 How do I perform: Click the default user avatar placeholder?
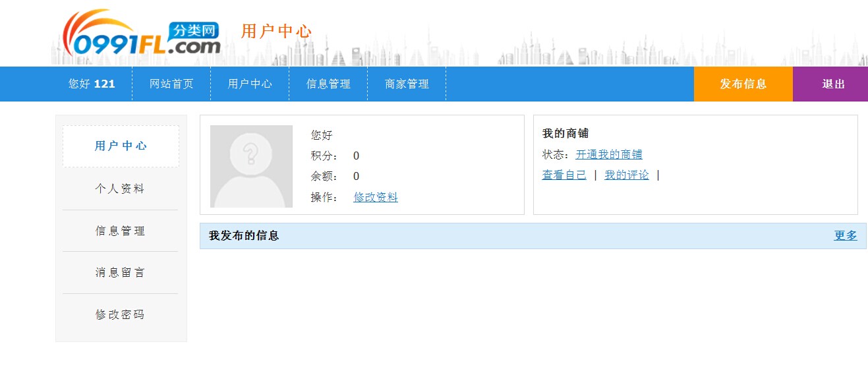[251, 166]
